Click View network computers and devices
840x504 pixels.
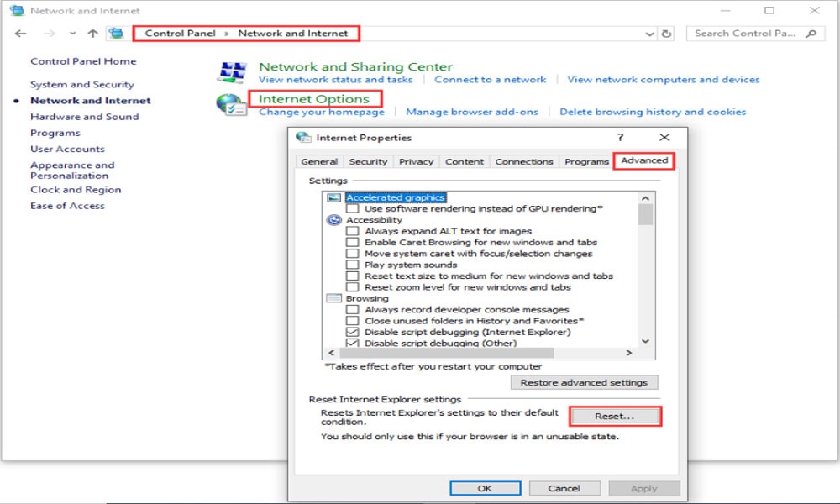click(x=664, y=79)
